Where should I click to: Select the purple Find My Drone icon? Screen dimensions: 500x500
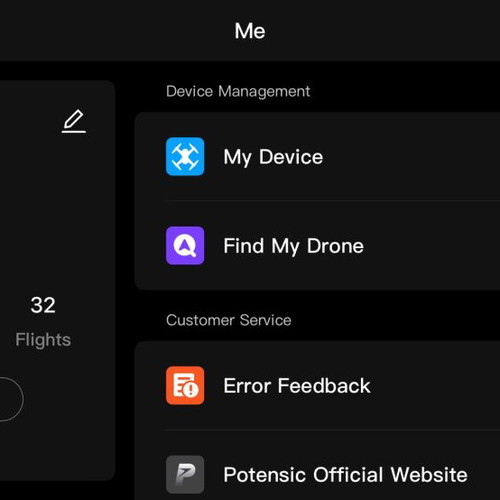(x=185, y=245)
